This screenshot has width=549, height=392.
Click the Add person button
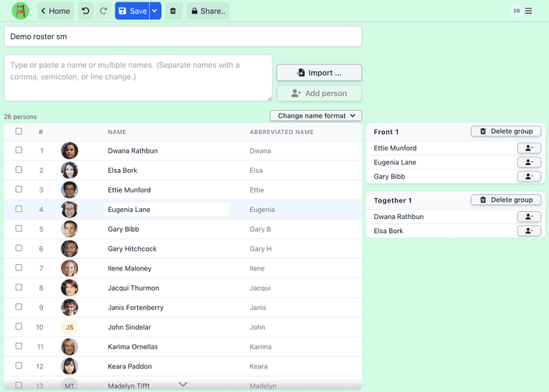(x=319, y=93)
